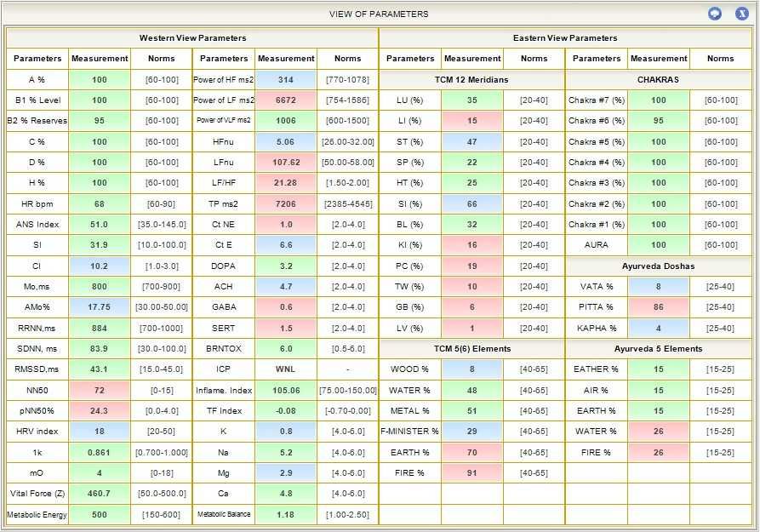Select the Vital Force (Z) value 460.7

pos(100,493)
